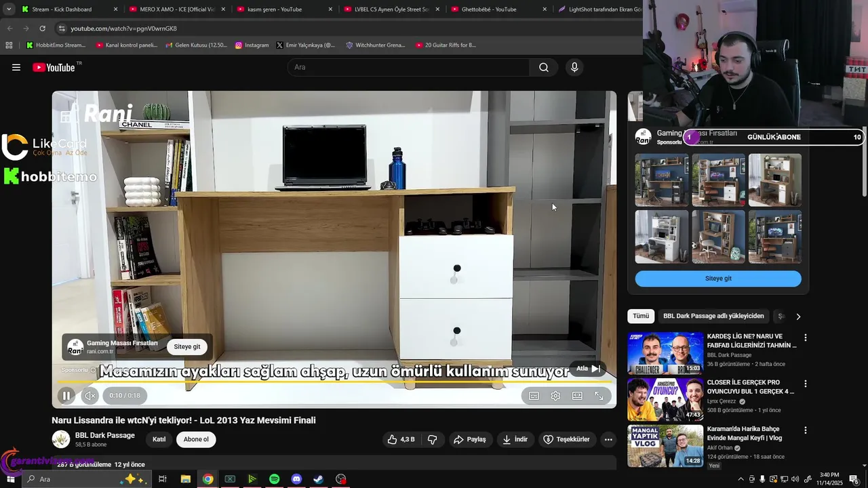Open Windows Start menu
The image size is (868, 488).
point(10,479)
